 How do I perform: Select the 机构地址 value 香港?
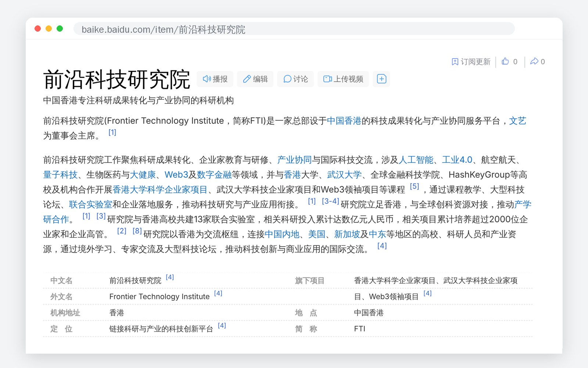tap(116, 312)
